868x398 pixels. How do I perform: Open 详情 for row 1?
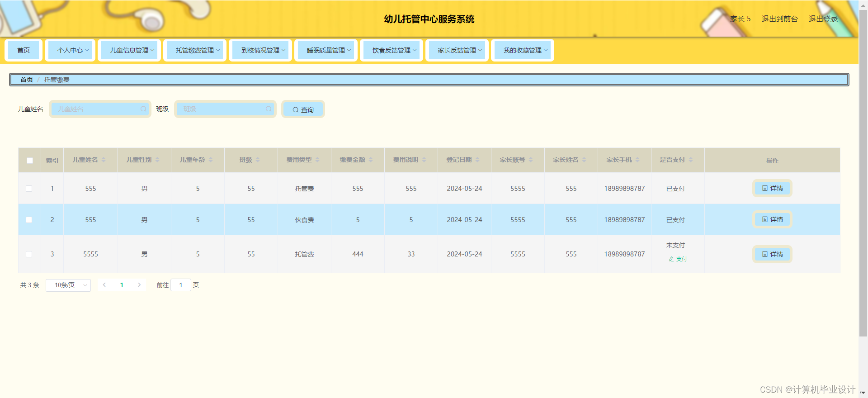772,188
